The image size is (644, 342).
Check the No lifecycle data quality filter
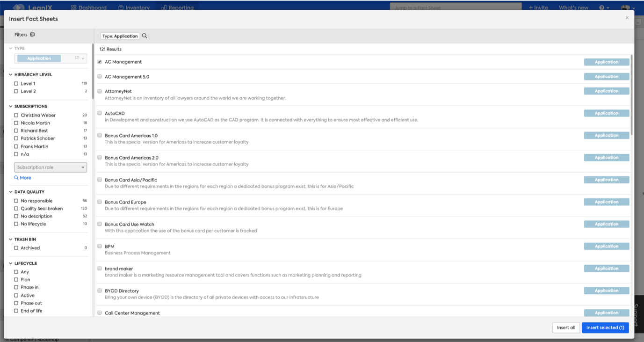pyautogui.click(x=16, y=224)
